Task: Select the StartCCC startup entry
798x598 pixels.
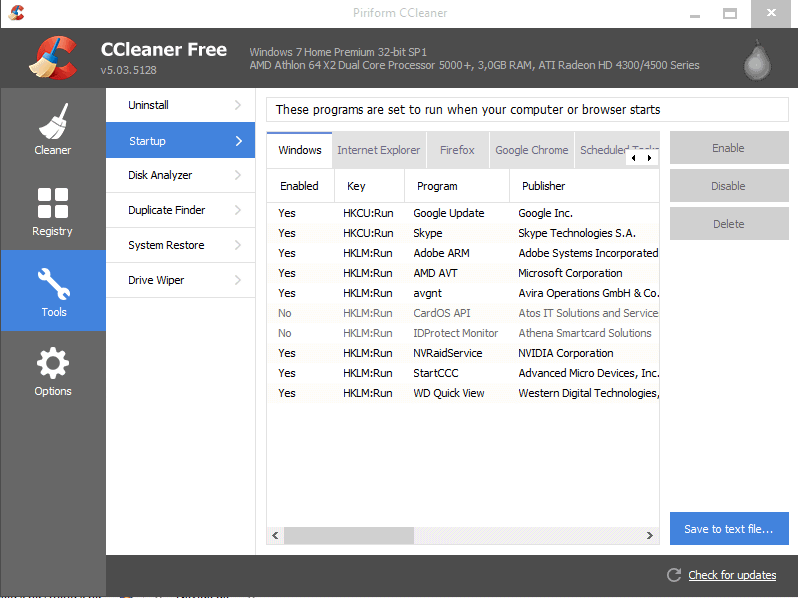Action: pyautogui.click(x=463, y=373)
